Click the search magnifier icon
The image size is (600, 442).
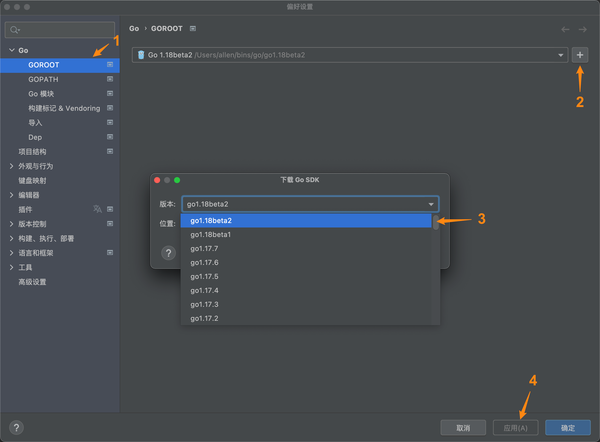coord(15,30)
